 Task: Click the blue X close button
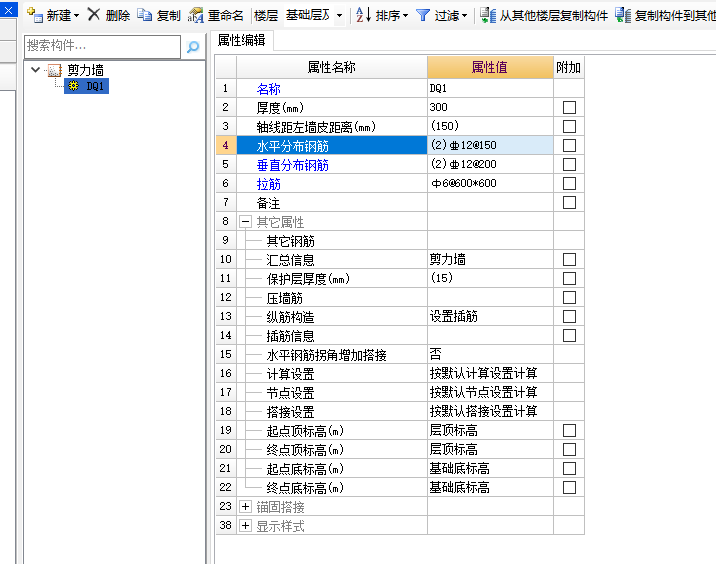pos(8,10)
